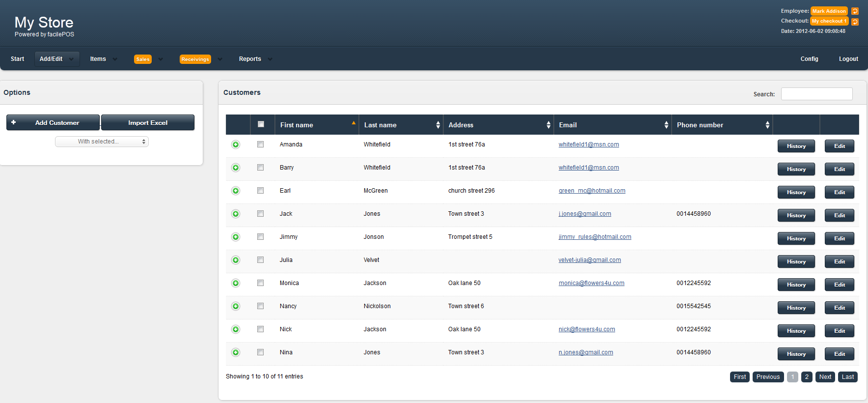Open the Start menu item
This screenshot has height=403, width=868.
[x=17, y=59]
